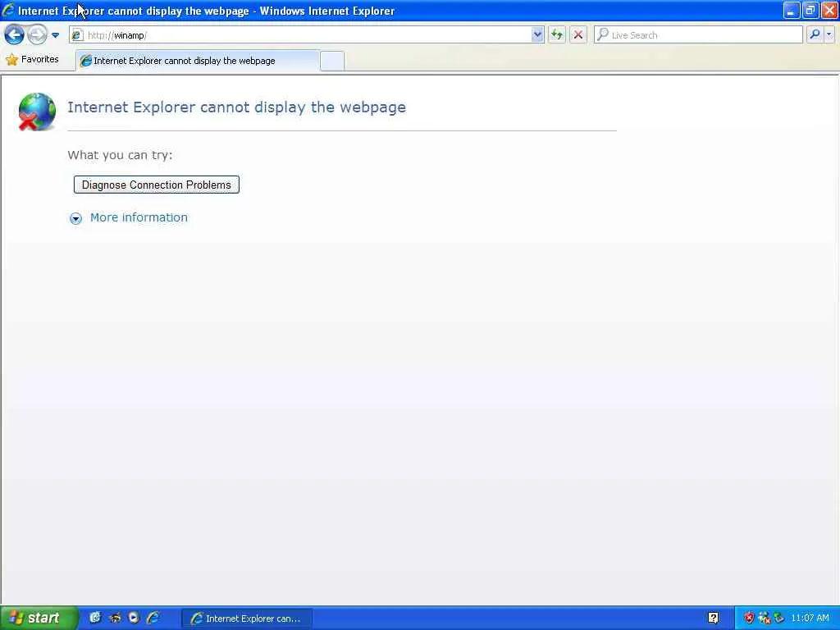Click the question mark help tray icon

(x=713, y=619)
